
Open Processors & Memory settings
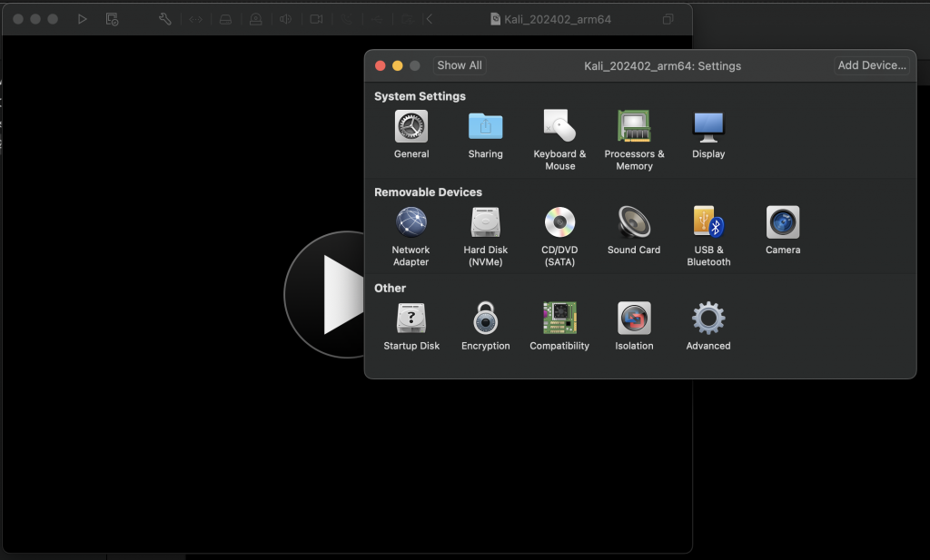pos(634,140)
